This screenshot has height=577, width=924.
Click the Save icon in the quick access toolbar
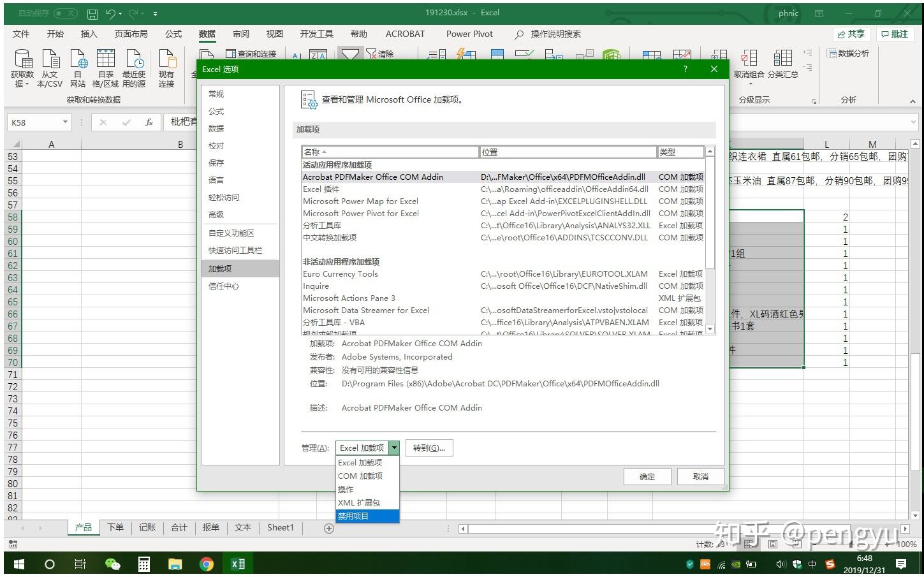tap(92, 13)
